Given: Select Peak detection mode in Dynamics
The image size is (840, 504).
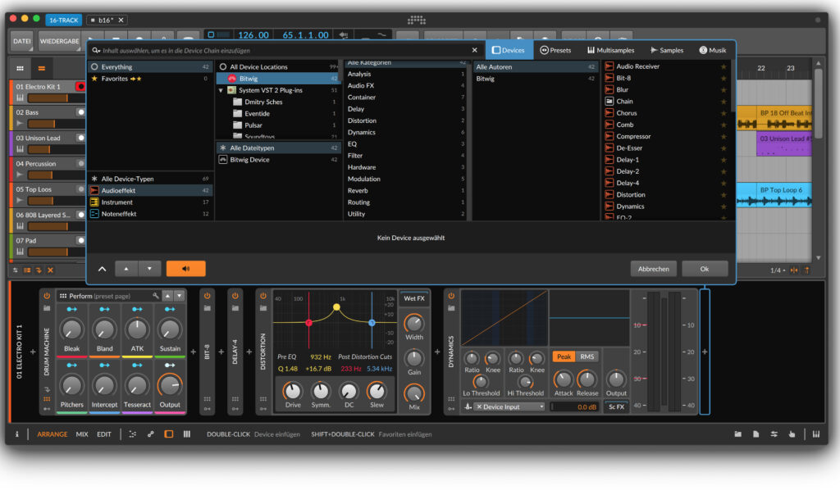Looking at the screenshot, I should pos(564,356).
